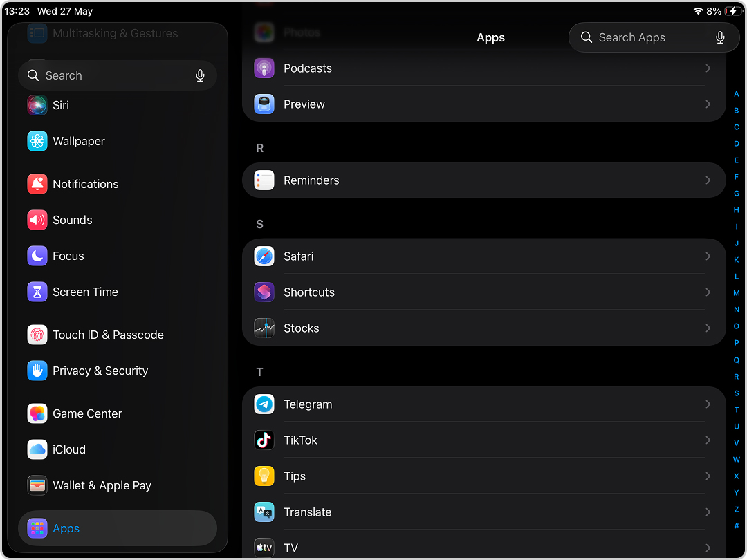Jump to letter A in index
Viewport: 747px width, 560px height.
pos(737,94)
